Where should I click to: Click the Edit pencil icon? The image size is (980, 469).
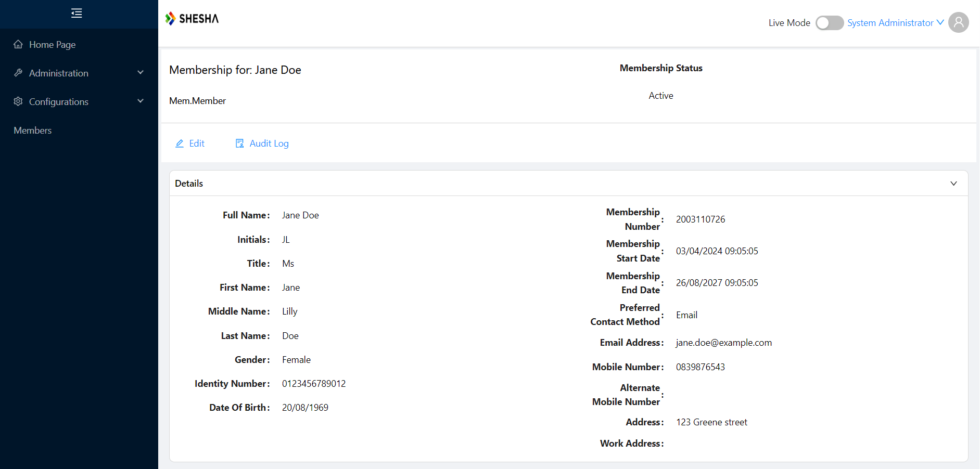(180, 144)
